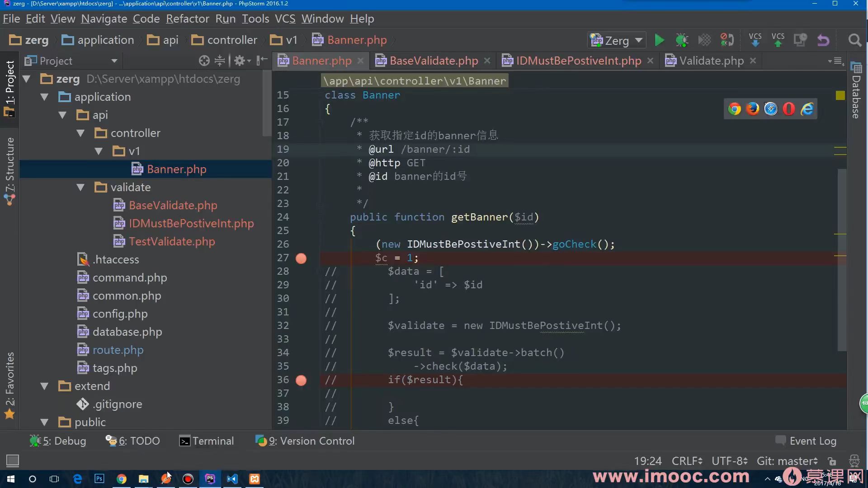Viewport: 868px width, 488px height.
Task: Change the UTF-8 file encoding
Action: coord(729,461)
